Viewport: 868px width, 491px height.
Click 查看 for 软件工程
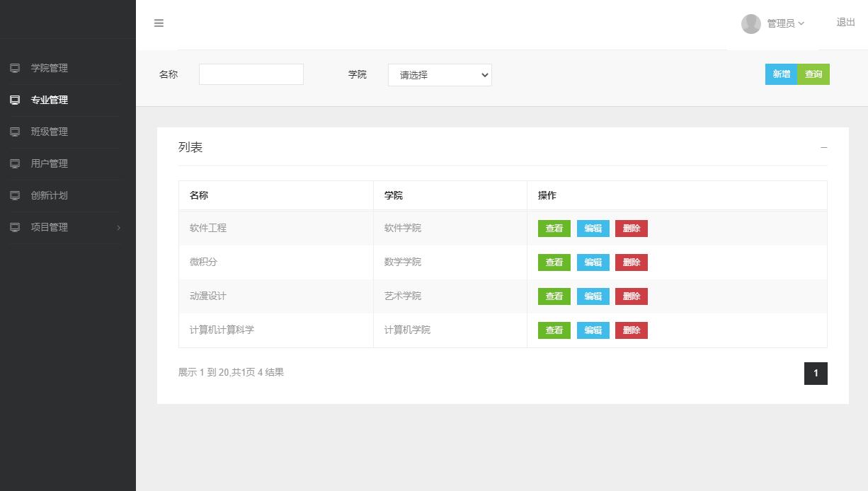click(554, 228)
